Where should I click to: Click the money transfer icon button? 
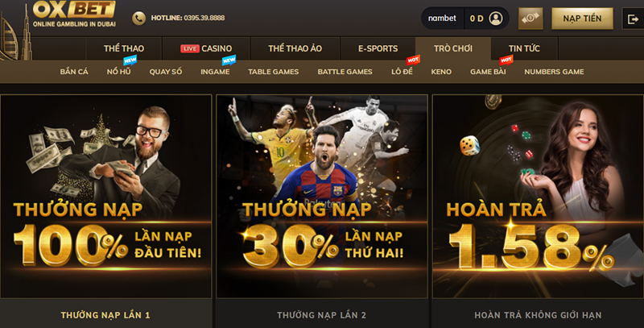coord(530,19)
